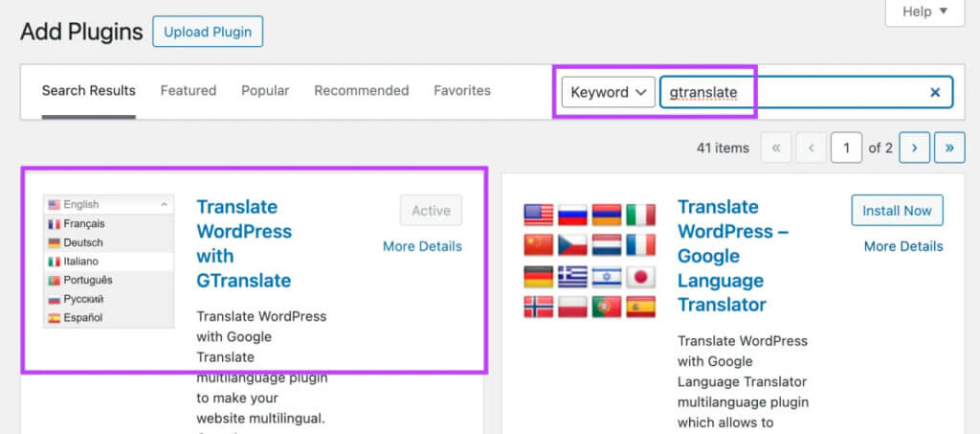Click the Google Language Translator flags thumbnail
Viewport: 980px width, 434px height.
[x=590, y=262]
